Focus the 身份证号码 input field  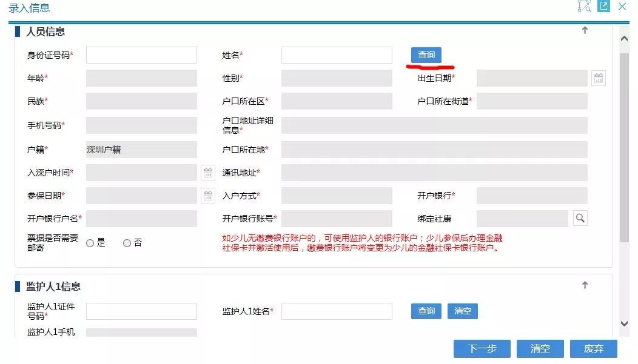[x=141, y=55]
